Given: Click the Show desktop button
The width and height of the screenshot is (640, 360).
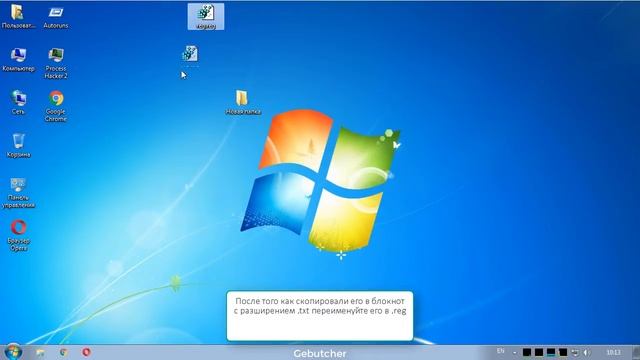Looking at the screenshot, I should (636, 352).
